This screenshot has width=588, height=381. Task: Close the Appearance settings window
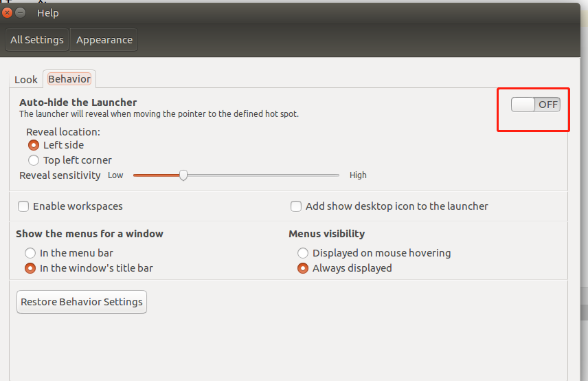coord(8,12)
